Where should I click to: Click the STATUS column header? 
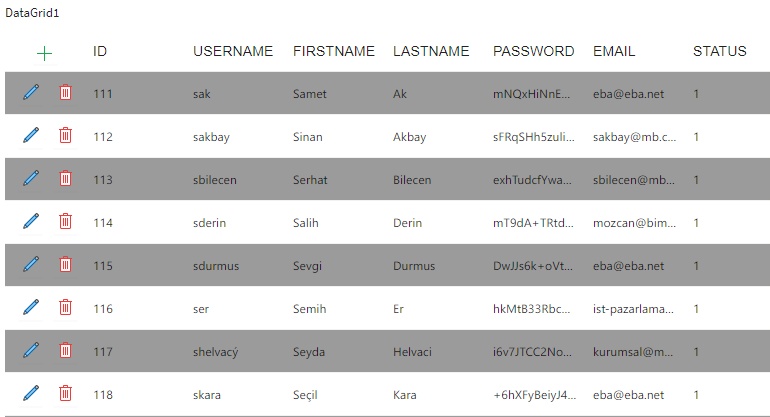pyautogui.click(x=719, y=52)
